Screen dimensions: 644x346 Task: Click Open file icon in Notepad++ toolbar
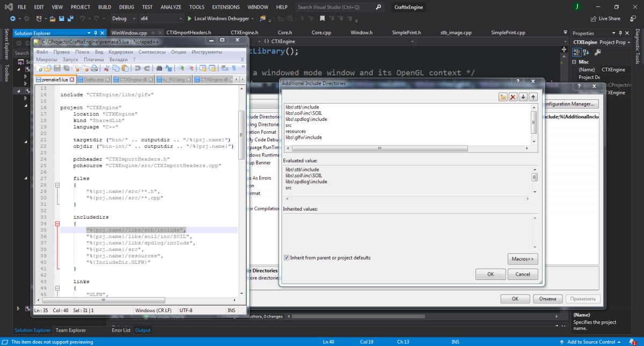pos(48,68)
